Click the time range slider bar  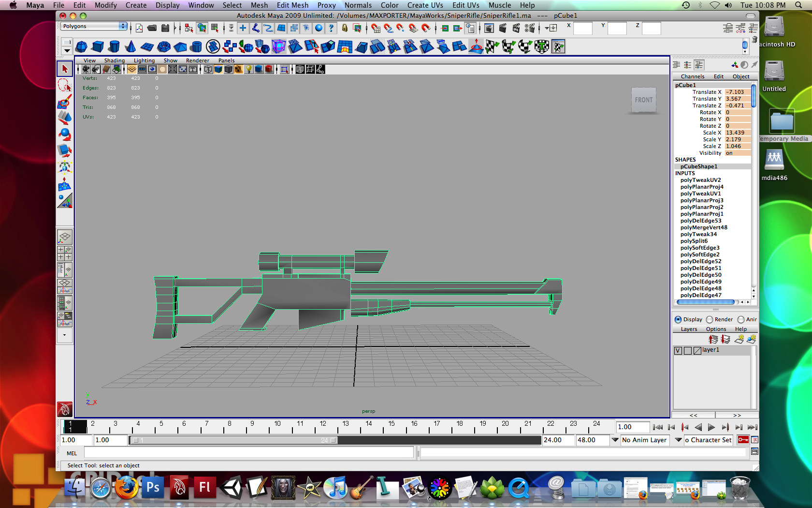[x=234, y=440]
